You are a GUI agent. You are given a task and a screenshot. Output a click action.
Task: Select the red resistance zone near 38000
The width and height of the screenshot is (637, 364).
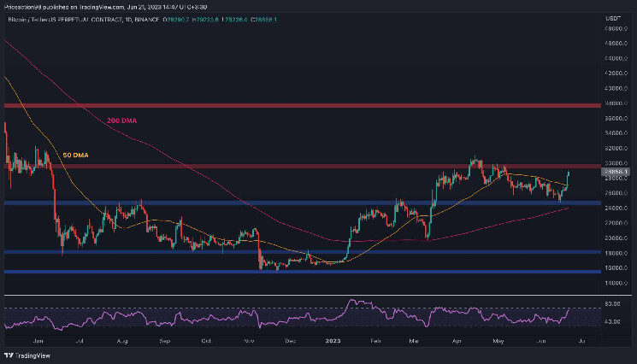(302, 105)
